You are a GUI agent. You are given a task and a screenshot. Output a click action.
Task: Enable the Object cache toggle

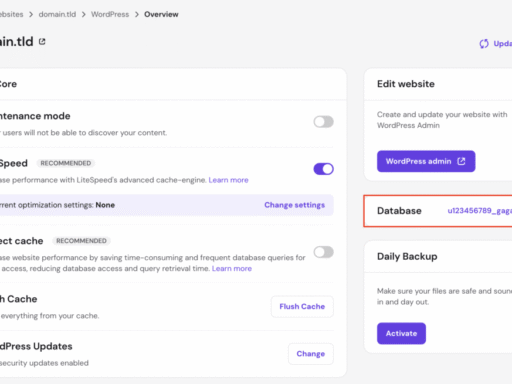[x=323, y=252]
